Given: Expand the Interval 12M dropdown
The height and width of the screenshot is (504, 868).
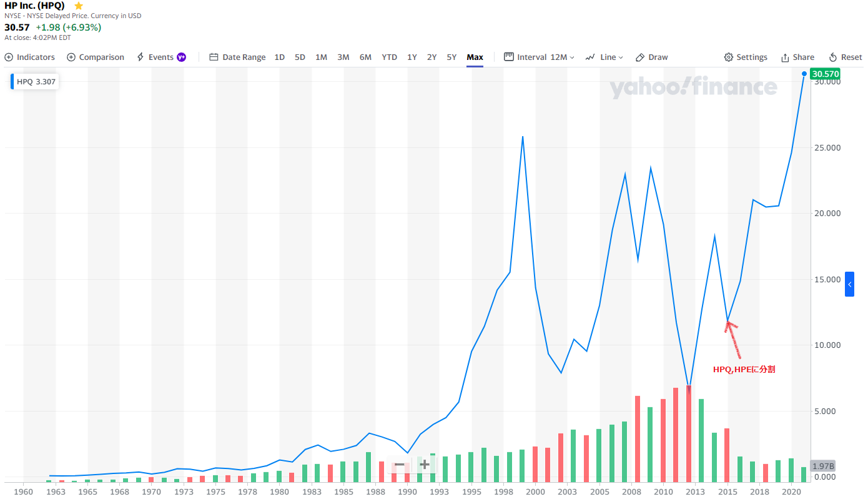Looking at the screenshot, I should point(539,57).
